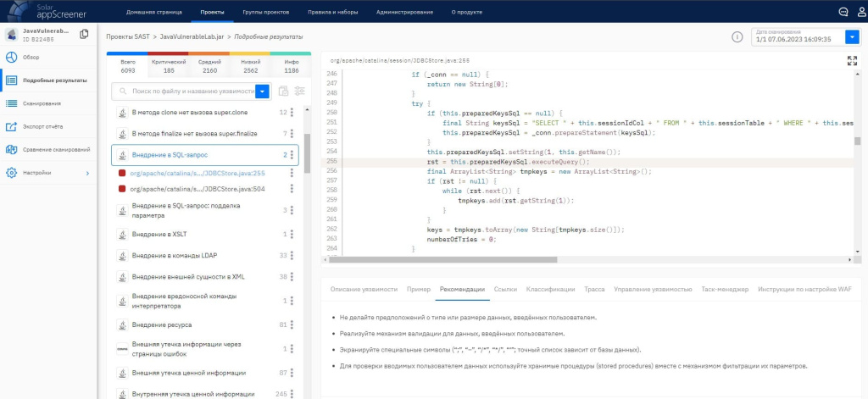This screenshot has height=399, width=868.
Task: Switch to the Ссылки tab
Action: [505, 290]
